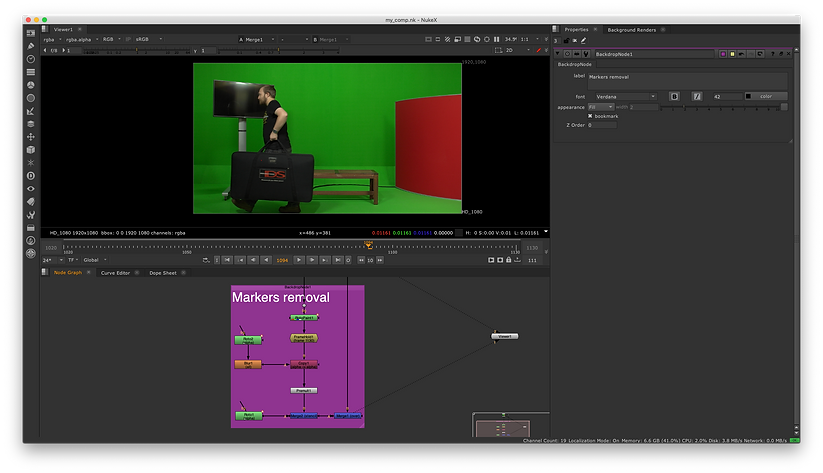Image resolution: width=823 pixels, height=473 pixels.
Task: Click the yellow node color swatch
Action: coord(732,54)
